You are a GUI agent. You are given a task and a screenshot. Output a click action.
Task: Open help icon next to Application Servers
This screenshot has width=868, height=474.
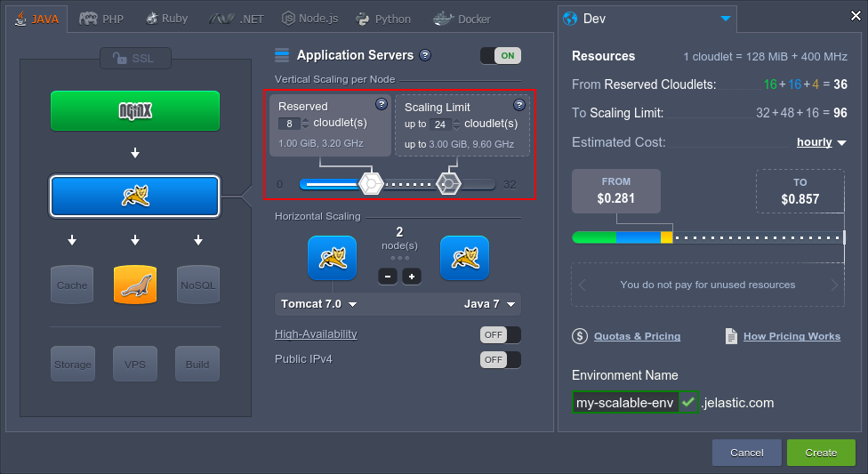425,55
